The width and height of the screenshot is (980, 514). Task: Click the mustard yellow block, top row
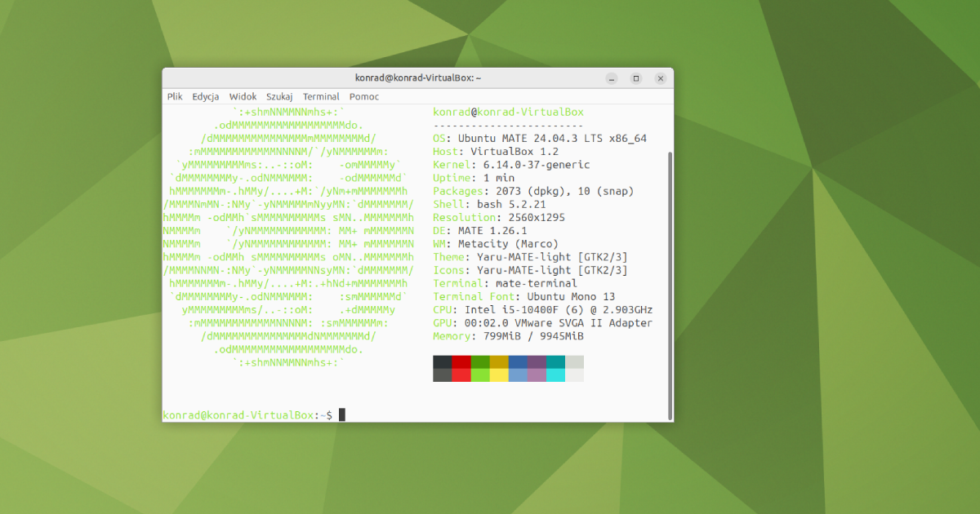499,362
